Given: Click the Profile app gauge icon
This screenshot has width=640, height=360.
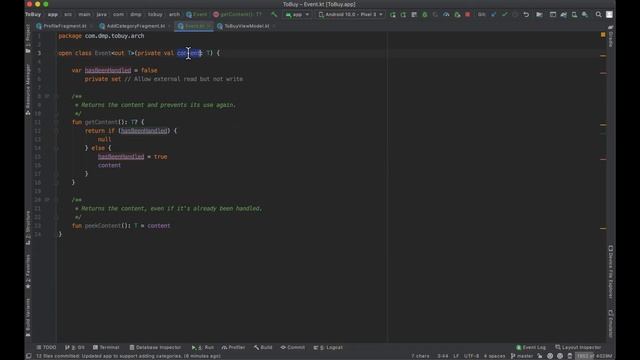Looking at the screenshot, I should coord(446,15).
